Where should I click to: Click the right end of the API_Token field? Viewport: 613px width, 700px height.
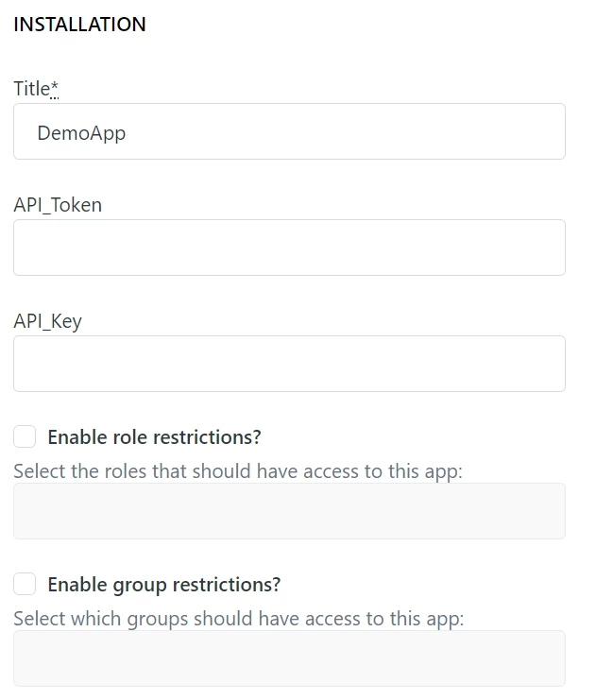tap(548, 248)
